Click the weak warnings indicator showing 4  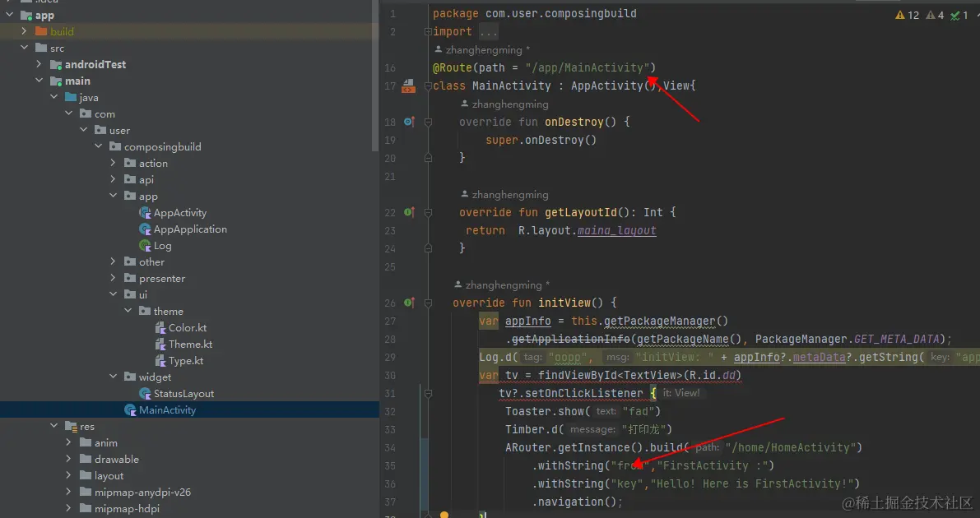pos(935,15)
